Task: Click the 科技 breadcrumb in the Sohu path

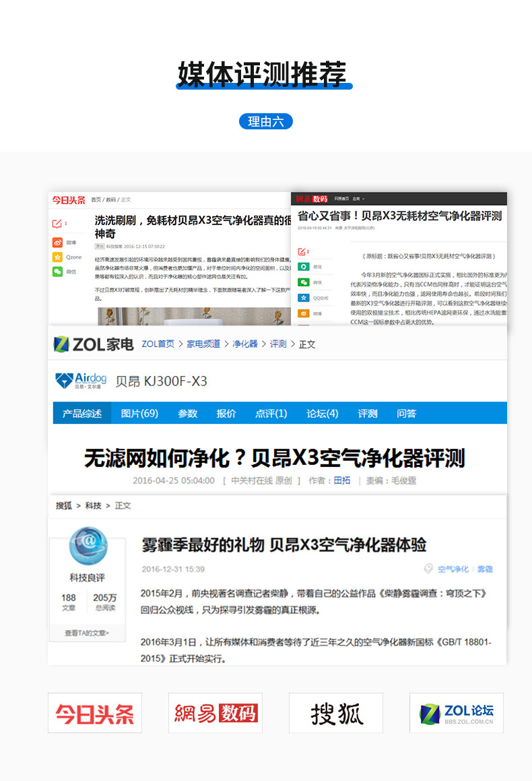Action: click(x=93, y=505)
